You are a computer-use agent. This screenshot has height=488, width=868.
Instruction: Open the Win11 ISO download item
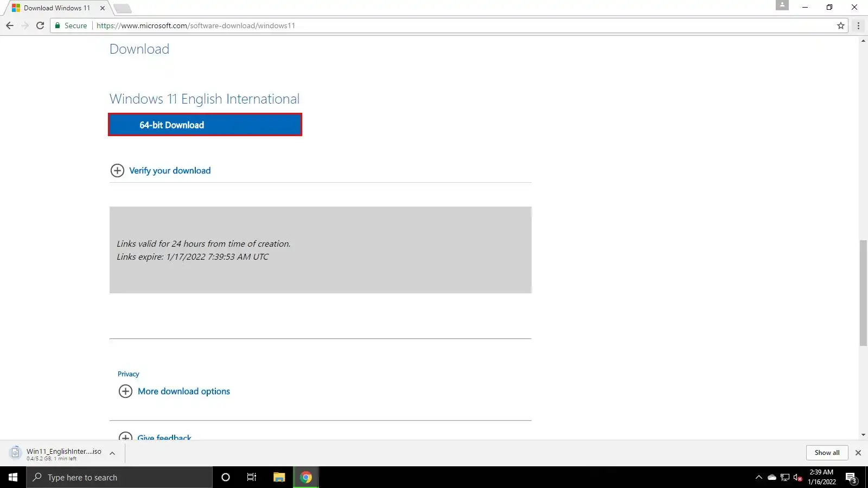point(56,453)
